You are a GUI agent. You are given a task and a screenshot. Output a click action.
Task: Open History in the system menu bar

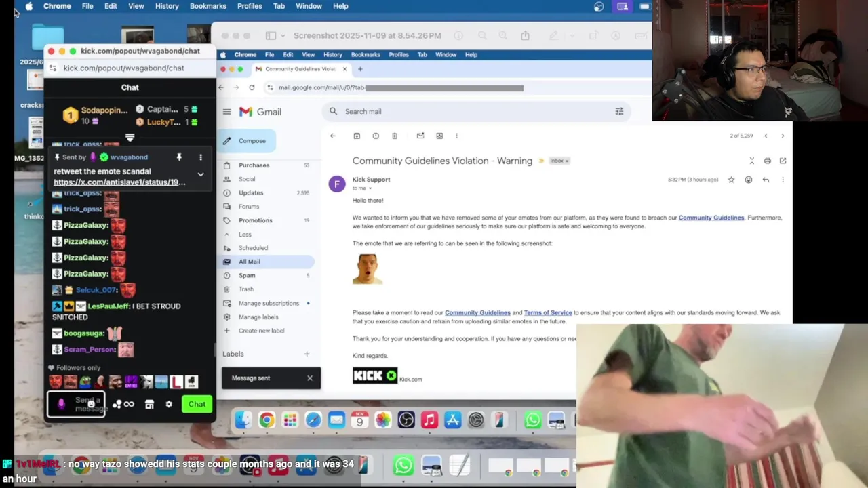pos(167,6)
